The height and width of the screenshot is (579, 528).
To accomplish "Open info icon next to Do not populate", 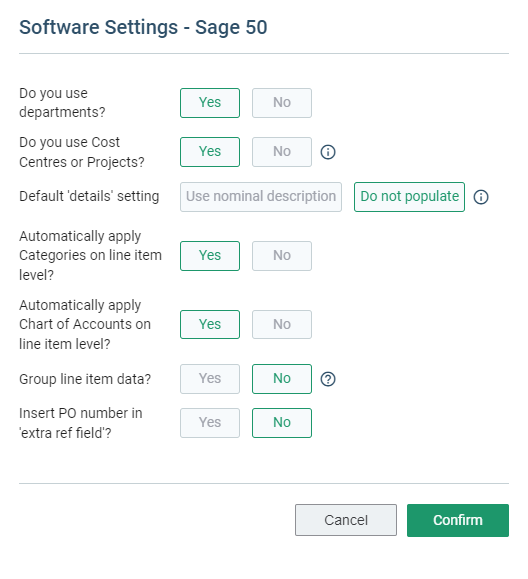I will tap(481, 197).
